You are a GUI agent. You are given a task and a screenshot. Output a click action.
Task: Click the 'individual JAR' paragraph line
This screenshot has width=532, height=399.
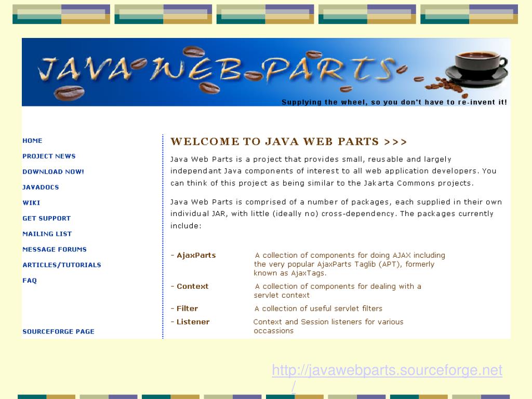click(332, 214)
